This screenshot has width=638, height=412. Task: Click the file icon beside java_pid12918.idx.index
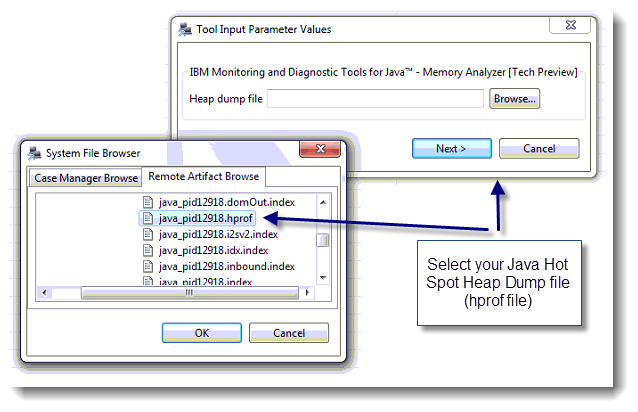click(148, 250)
